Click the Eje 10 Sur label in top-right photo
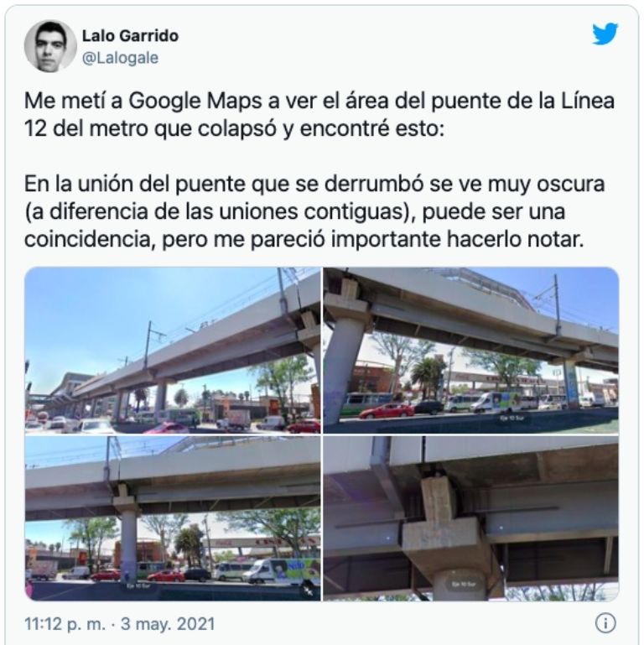644x645 pixels. point(511,418)
